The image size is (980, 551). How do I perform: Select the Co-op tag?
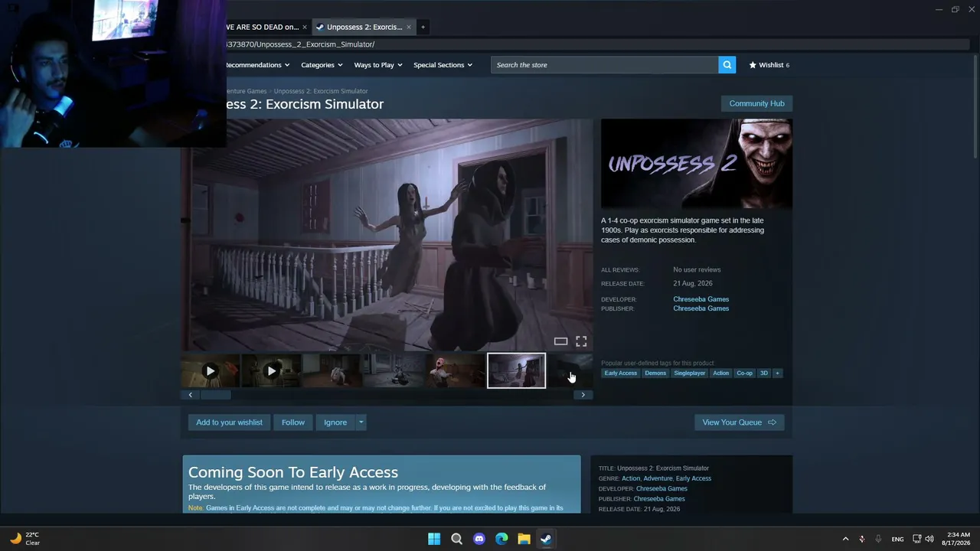(745, 373)
